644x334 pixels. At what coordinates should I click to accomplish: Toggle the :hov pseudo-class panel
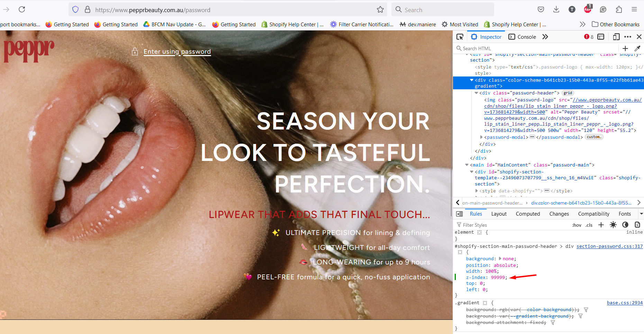click(x=577, y=225)
